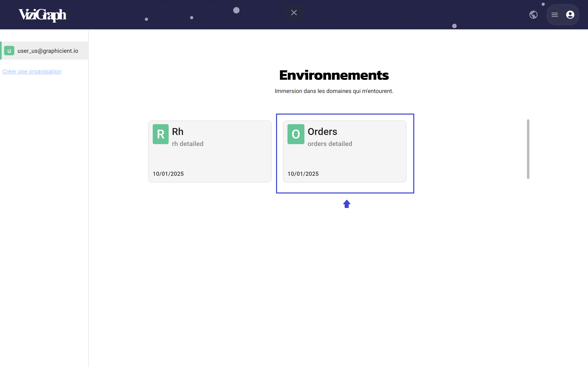
Task: Click the Rh card title text
Action: click(178, 132)
